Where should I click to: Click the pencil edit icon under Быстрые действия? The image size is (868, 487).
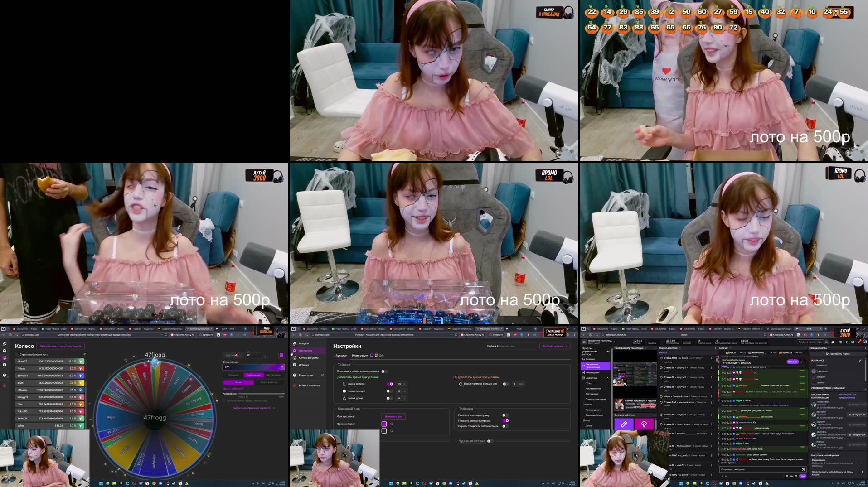tap(623, 424)
